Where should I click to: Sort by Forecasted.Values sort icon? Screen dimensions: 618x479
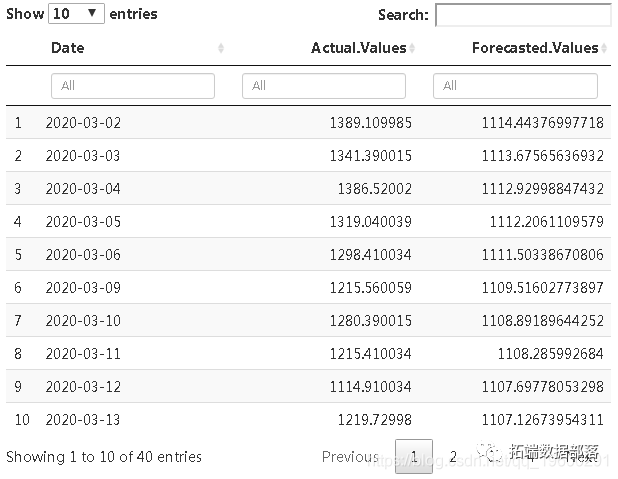tap(604, 48)
